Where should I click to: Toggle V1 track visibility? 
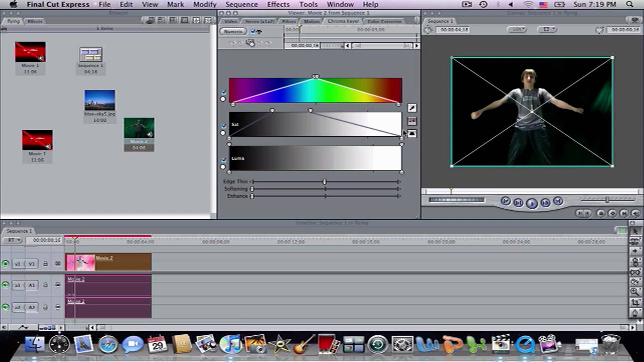(x=6, y=263)
